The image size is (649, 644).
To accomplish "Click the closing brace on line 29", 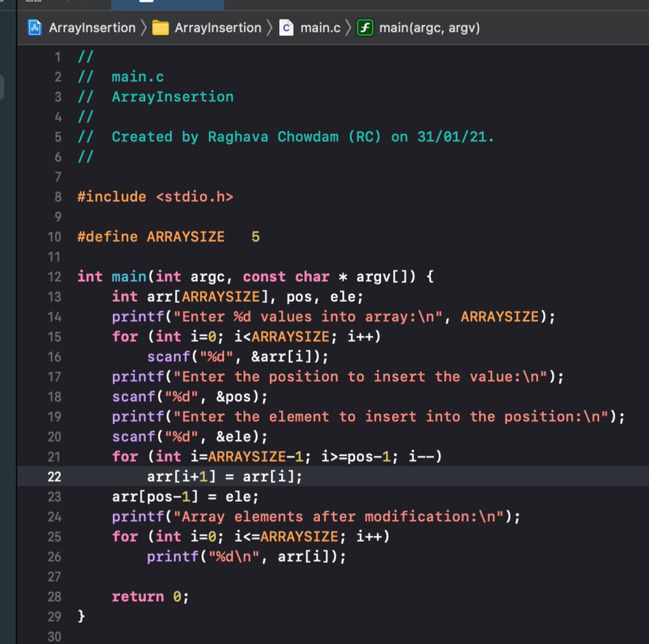I will [x=82, y=616].
